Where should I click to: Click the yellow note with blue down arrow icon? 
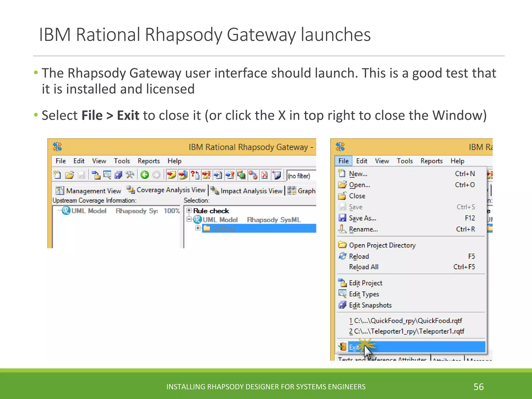coord(183,175)
